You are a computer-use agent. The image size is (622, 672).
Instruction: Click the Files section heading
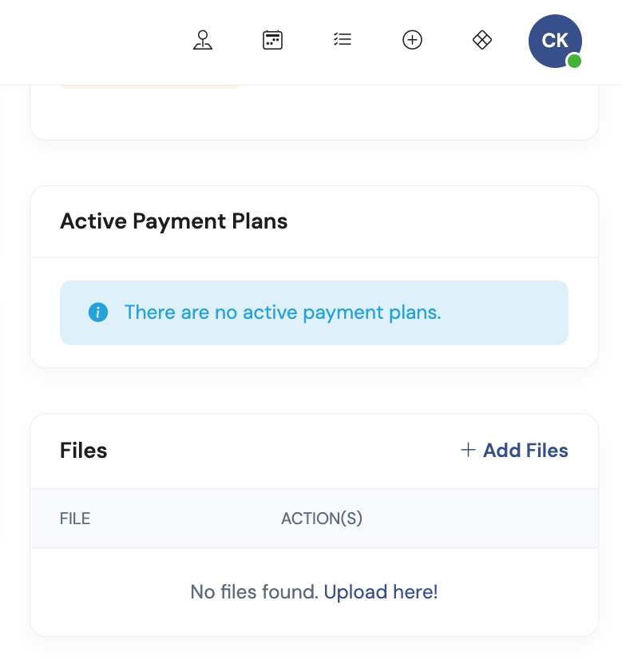click(84, 451)
